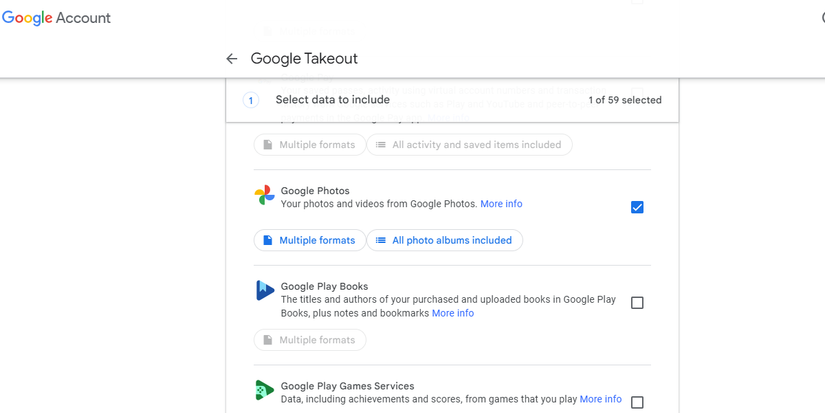Follow More info link for Play Games Services
The image size is (825, 413).
pos(600,399)
